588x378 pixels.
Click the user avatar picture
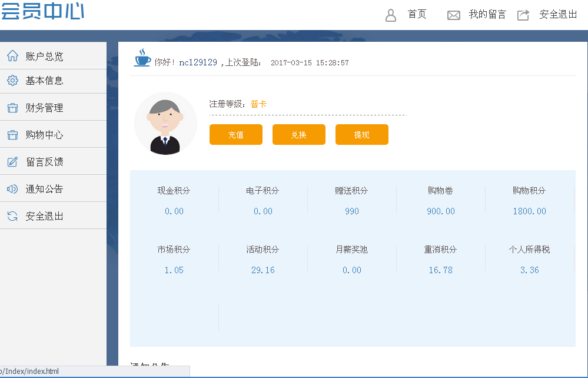click(x=165, y=124)
